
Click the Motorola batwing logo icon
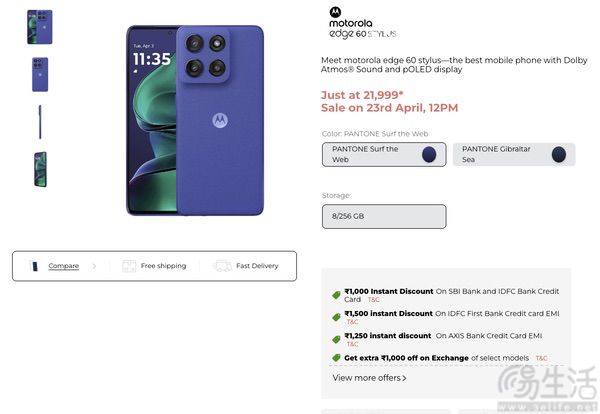click(335, 12)
